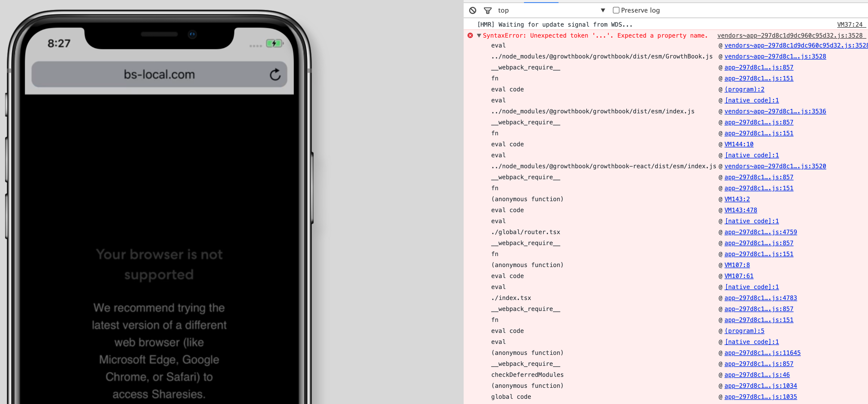868x404 pixels.
Task: Open the (program):2 source link
Action: pos(744,89)
